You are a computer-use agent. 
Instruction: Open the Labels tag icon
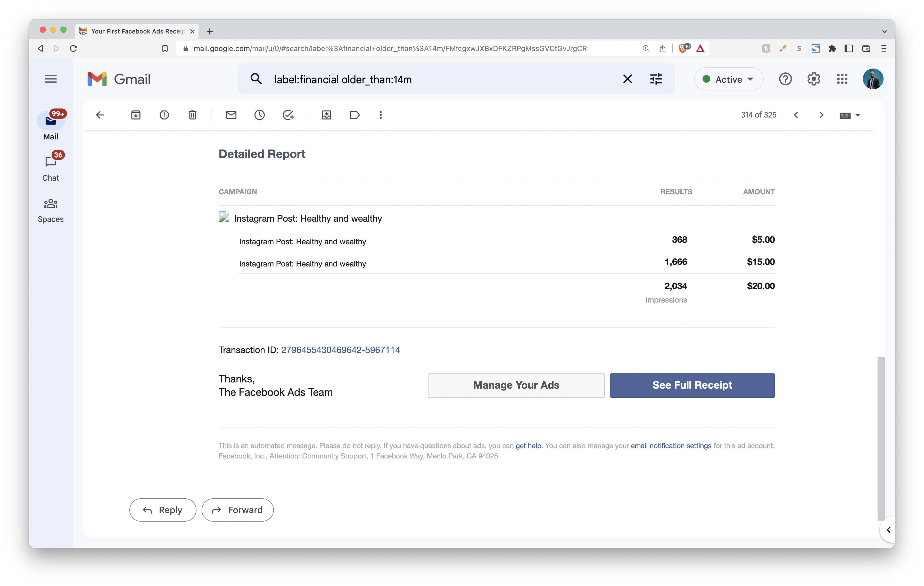tap(354, 115)
